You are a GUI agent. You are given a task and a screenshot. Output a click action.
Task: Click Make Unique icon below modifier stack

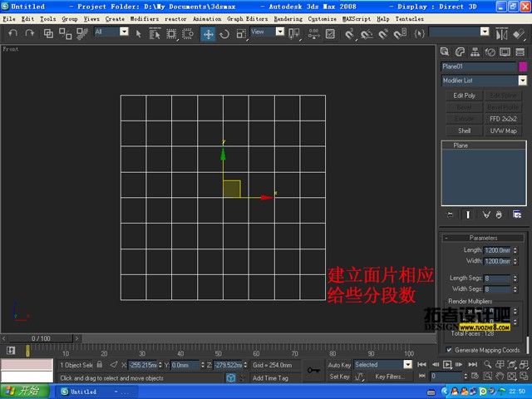coord(486,214)
